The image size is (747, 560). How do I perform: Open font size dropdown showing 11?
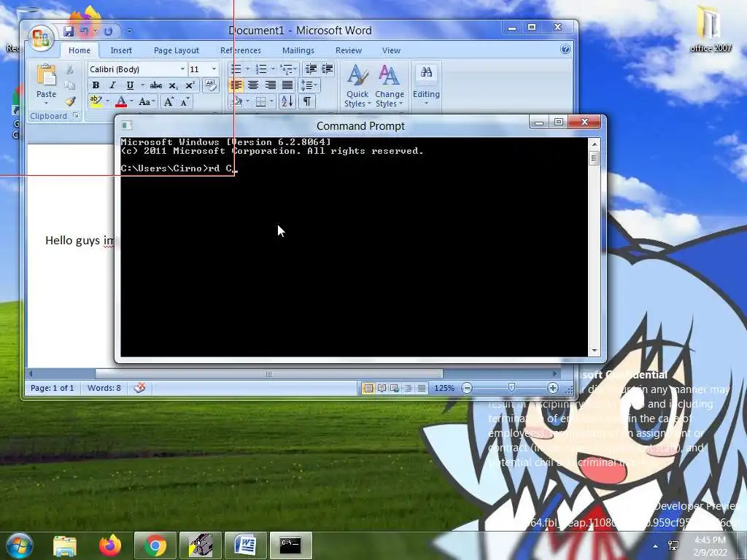[x=214, y=69]
